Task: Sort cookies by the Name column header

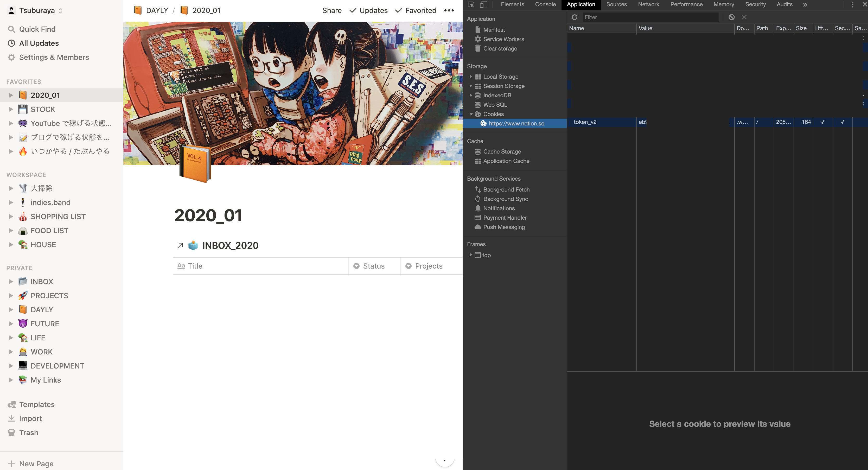Action: pos(602,28)
